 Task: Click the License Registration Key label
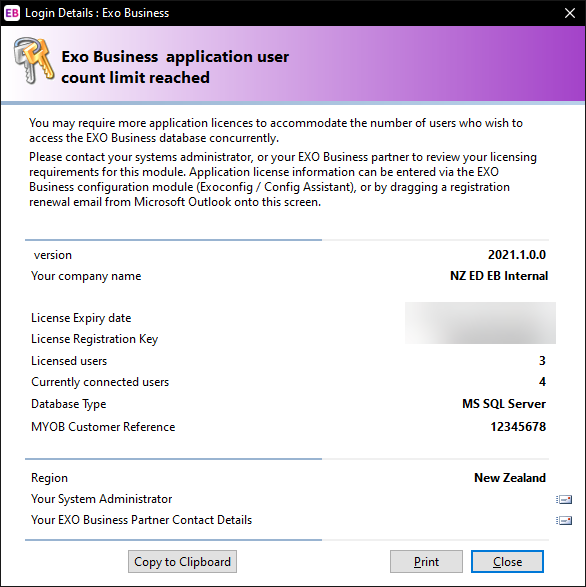click(x=94, y=339)
